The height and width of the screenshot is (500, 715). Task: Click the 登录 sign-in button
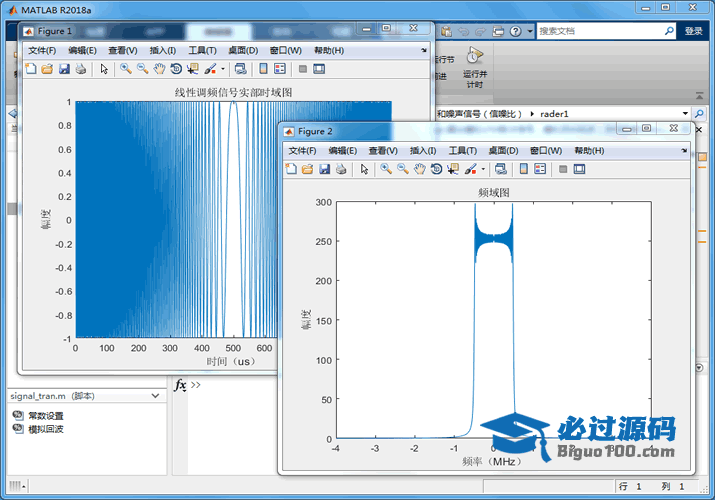coord(693,31)
